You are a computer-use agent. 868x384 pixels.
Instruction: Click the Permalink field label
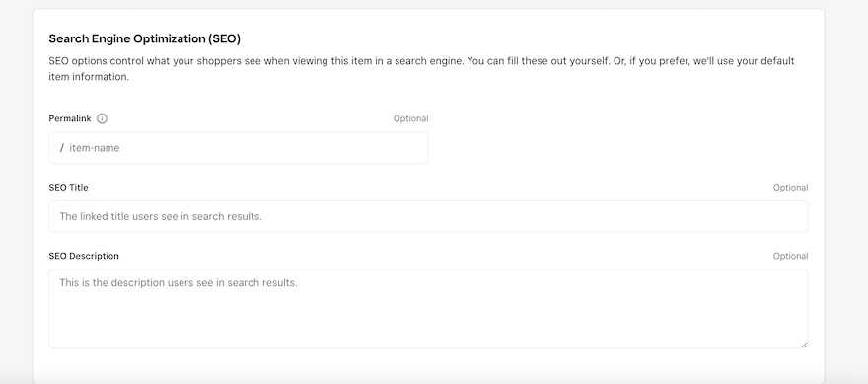pos(70,118)
